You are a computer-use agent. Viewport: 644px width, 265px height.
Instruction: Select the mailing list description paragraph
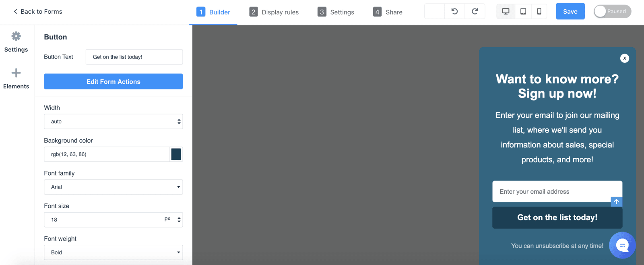[x=557, y=137]
